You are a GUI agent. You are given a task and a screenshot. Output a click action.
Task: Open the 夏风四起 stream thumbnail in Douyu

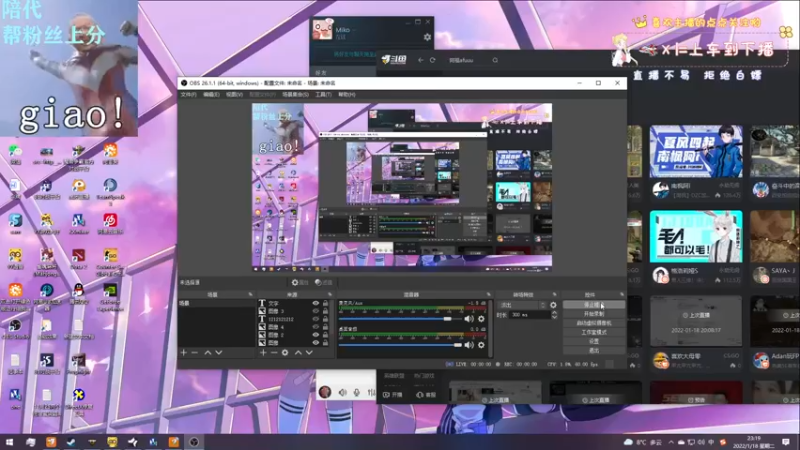[696, 152]
